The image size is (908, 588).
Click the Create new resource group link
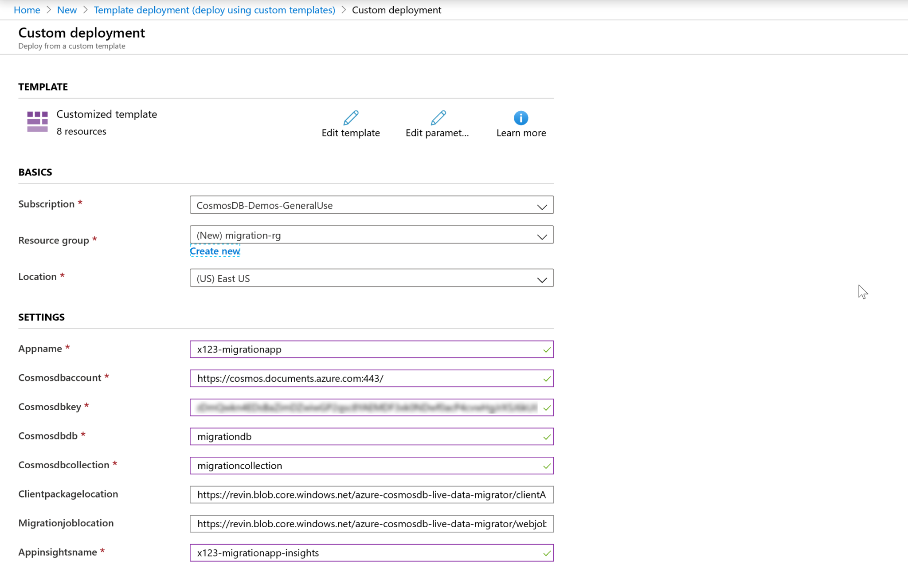click(215, 251)
